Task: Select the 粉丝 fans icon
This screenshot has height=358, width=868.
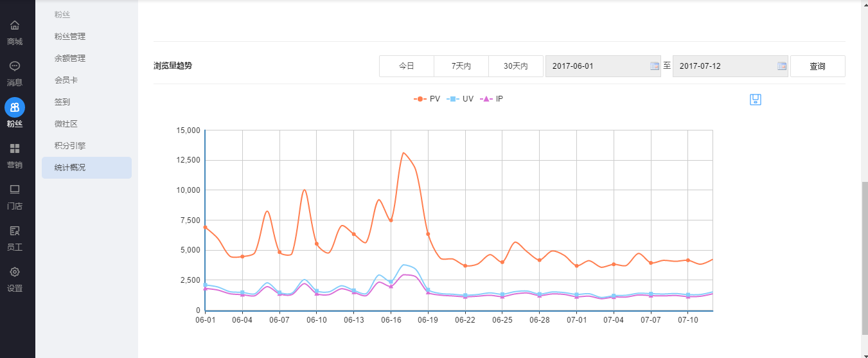Action: click(x=14, y=107)
